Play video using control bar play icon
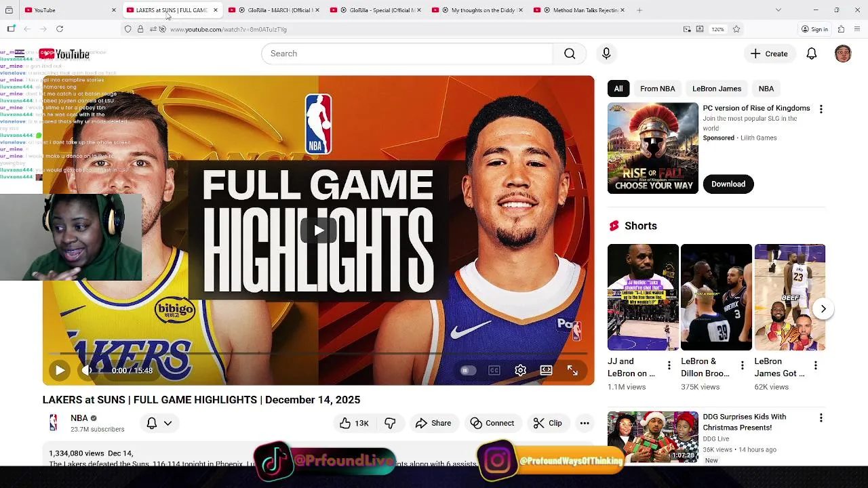Screen dimensions: 868x488 click(60, 370)
